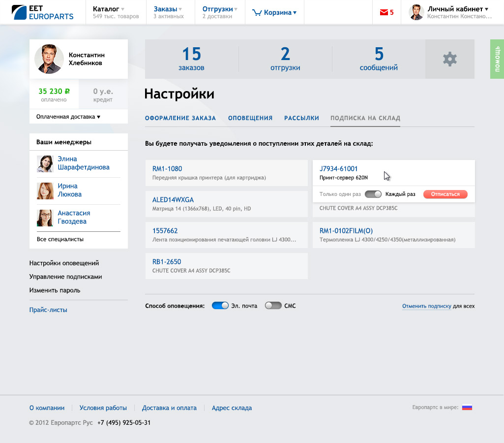Expand the Каталог dropdown menu
The height and width of the screenshot is (443, 504).
(x=109, y=9)
